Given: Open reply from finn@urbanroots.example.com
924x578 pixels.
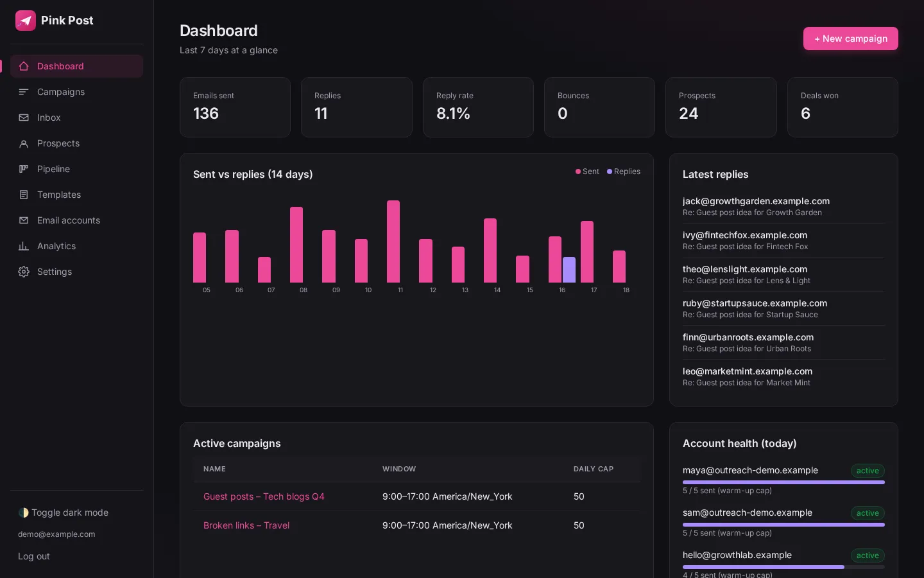Looking at the screenshot, I should (x=783, y=342).
